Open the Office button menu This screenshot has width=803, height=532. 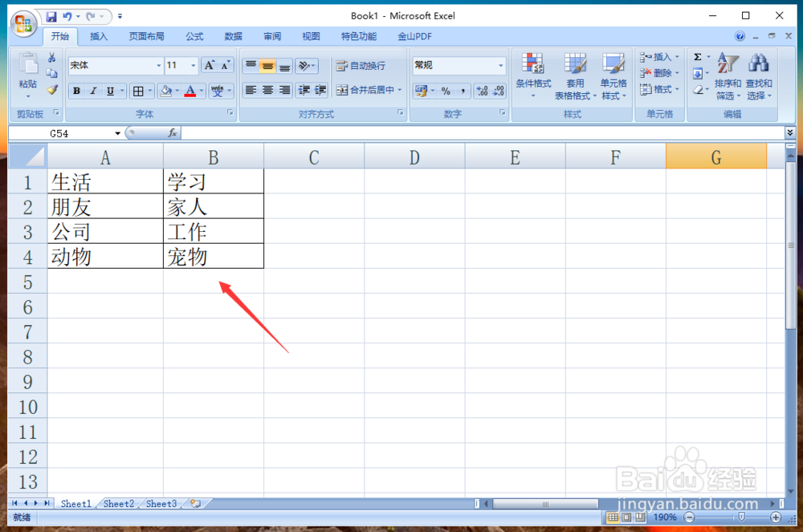(23, 24)
